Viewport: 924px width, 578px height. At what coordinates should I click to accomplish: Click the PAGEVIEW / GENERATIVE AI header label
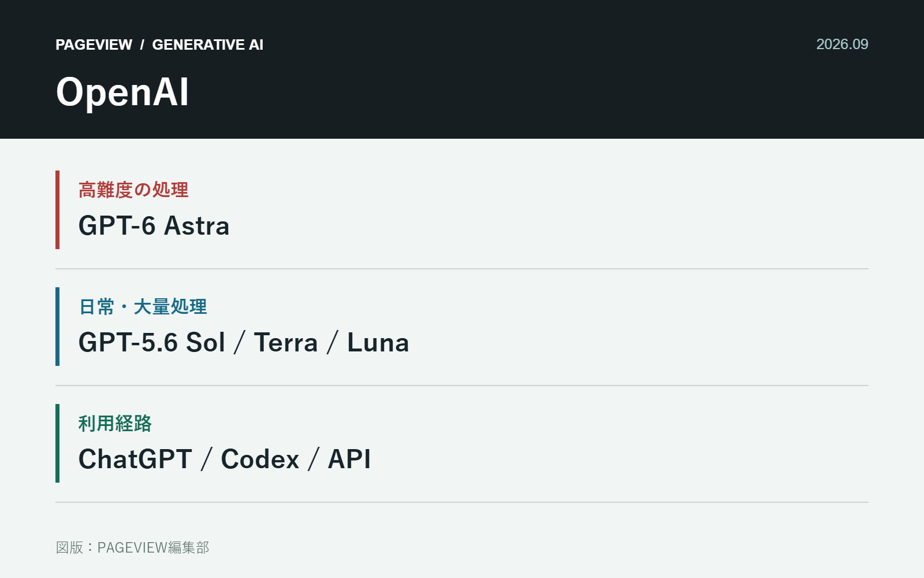pyautogui.click(x=159, y=45)
